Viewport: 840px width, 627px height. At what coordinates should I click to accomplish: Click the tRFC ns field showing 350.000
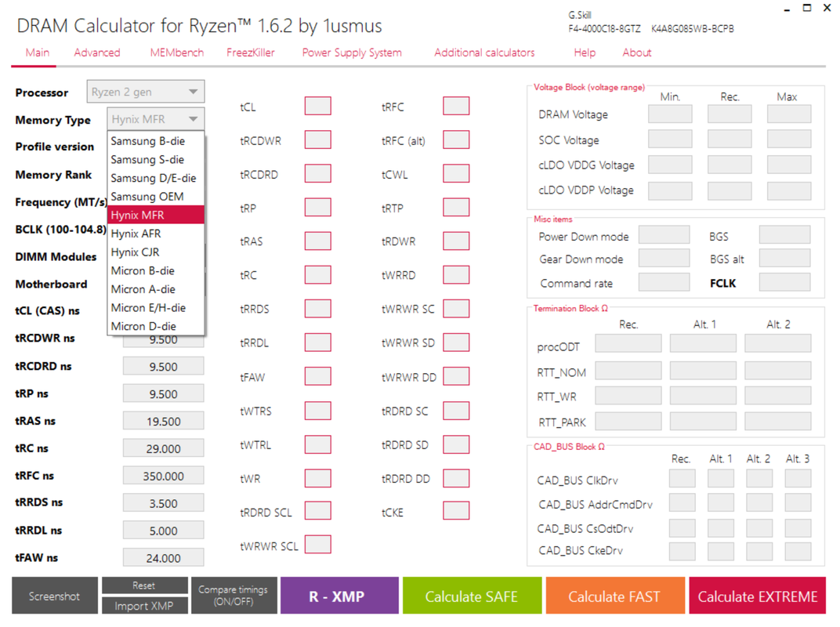pos(164,476)
